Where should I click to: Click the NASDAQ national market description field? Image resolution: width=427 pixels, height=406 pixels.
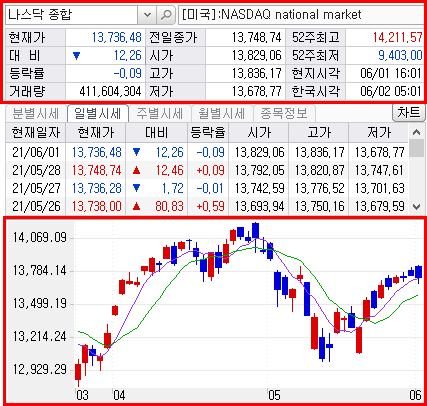tap(302, 15)
